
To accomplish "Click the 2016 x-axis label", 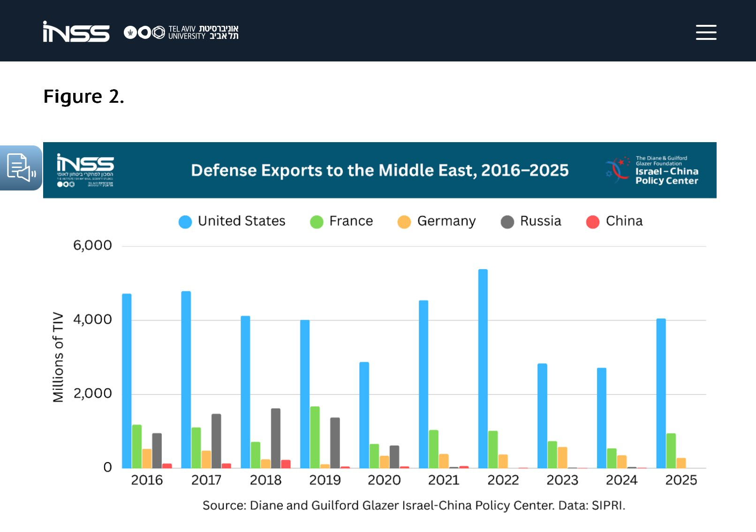I will tap(147, 480).
